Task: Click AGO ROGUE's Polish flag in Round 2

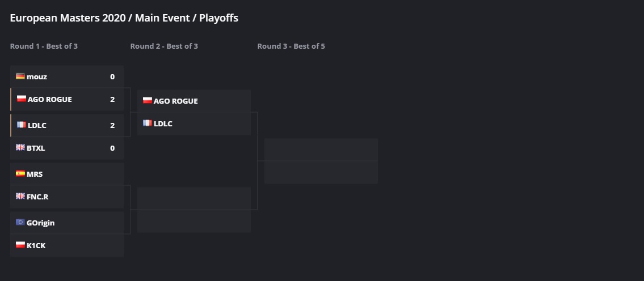Action: click(x=148, y=101)
